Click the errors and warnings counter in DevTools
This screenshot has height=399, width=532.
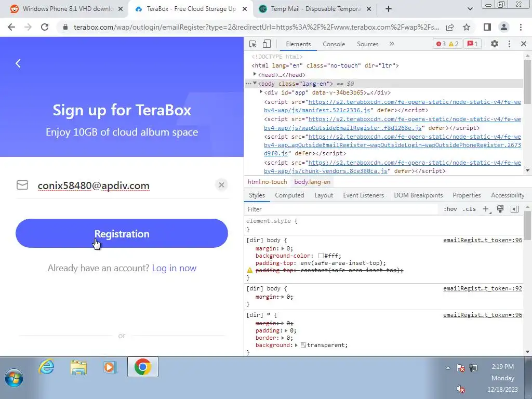[x=447, y=44]
